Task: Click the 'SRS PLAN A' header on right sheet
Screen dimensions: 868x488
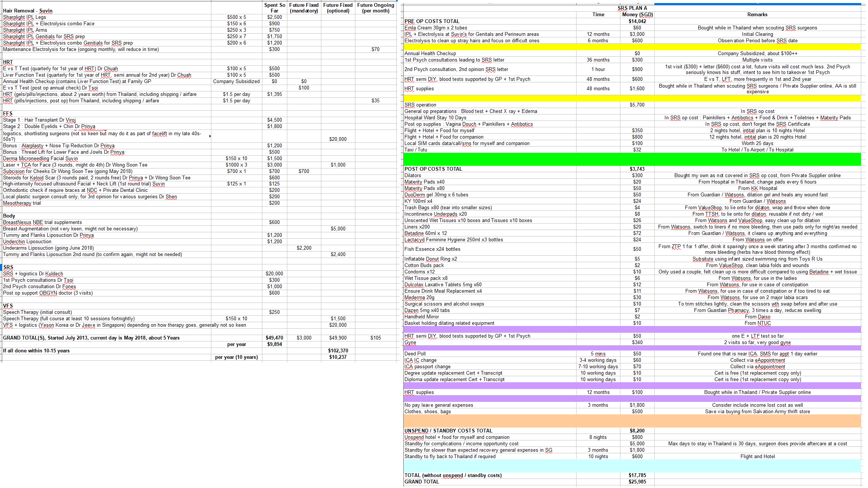Action: pos(632,8)
